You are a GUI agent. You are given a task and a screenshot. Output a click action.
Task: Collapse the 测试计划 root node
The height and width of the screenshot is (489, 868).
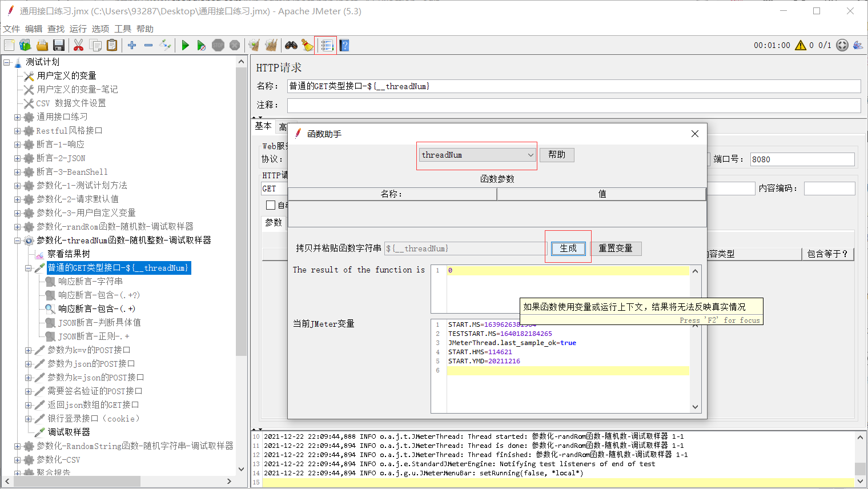pyautogui.click(x=7, y=62)
